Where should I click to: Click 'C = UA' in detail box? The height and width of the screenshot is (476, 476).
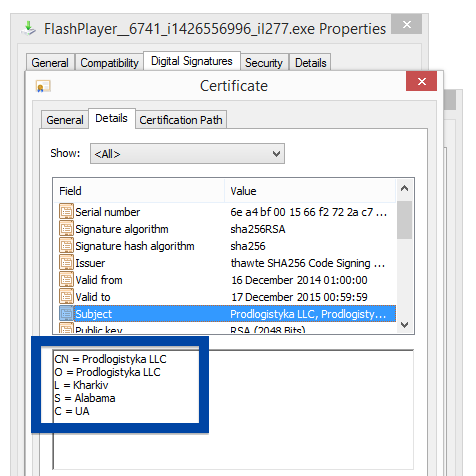(72, 411)
